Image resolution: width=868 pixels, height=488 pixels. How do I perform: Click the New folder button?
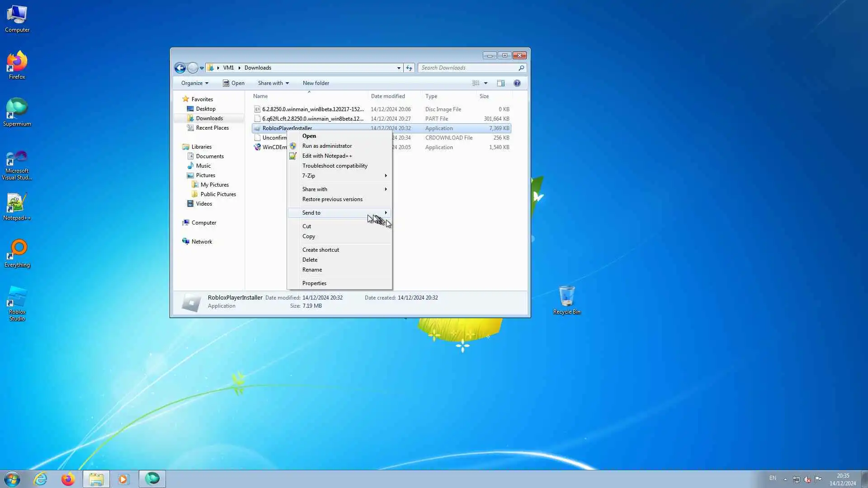[316, 83]
